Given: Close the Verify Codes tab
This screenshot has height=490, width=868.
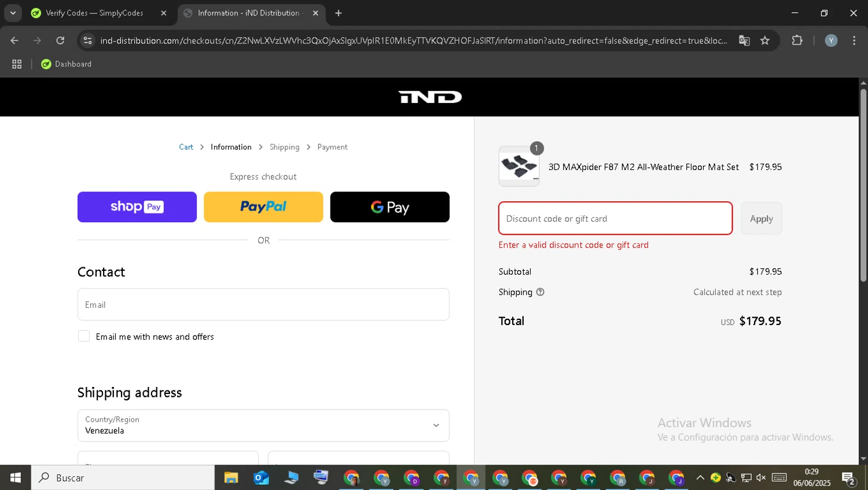Looking at the screenshot, I should click(x=164, y=13).
